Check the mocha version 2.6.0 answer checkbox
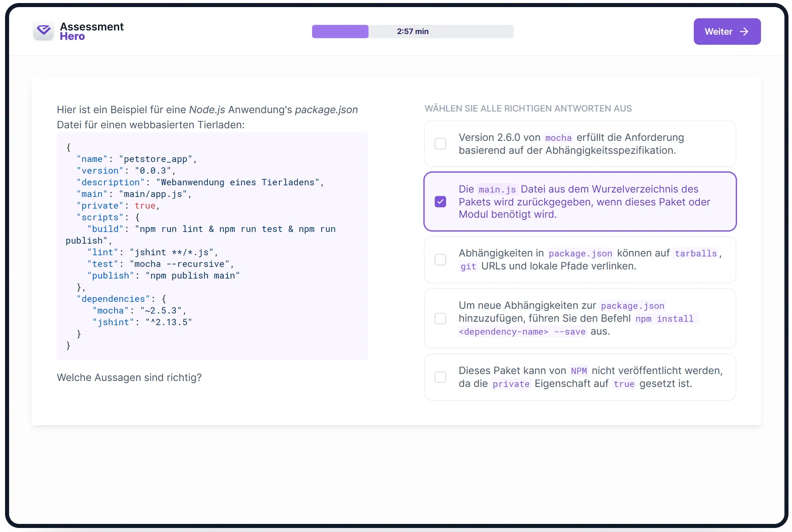The width and height of the screenshot is (792, 532). [441, 144]
